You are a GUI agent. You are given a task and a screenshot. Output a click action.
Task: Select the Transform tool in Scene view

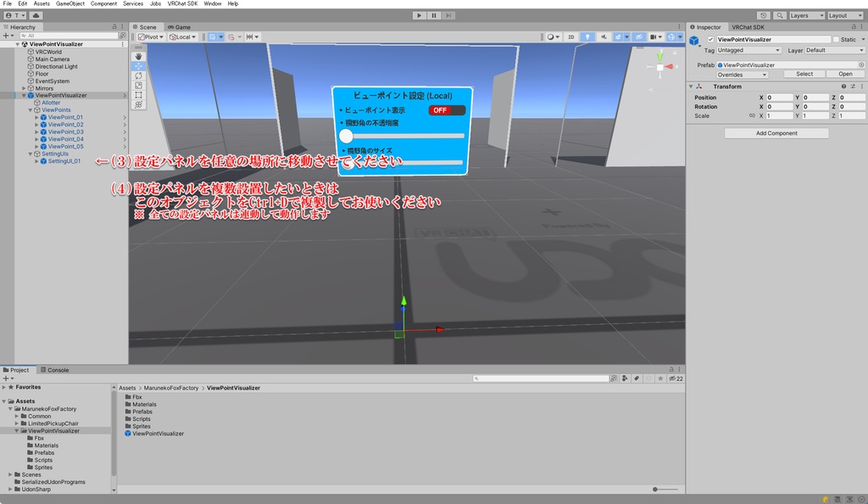click(138, 104)
